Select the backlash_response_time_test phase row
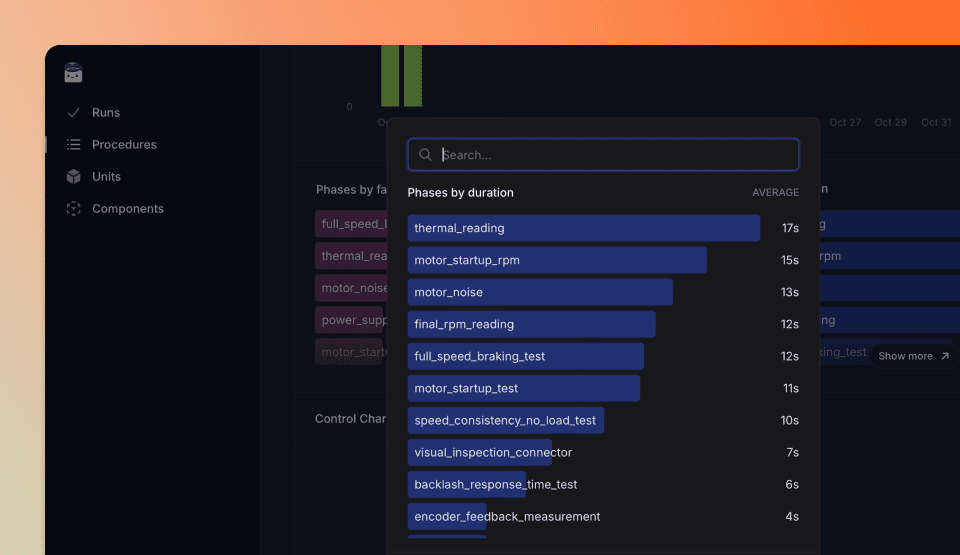Image resolution: width=960 pixels, height=555 pixels. (603, 485)
